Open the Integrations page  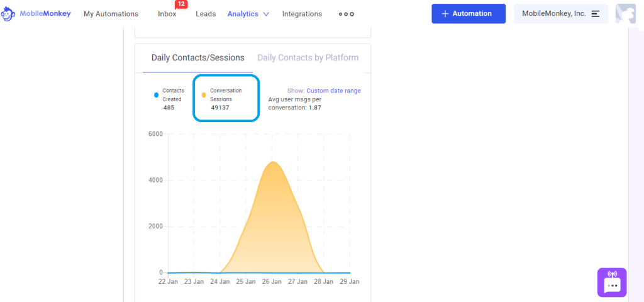(x=302, y=14)
